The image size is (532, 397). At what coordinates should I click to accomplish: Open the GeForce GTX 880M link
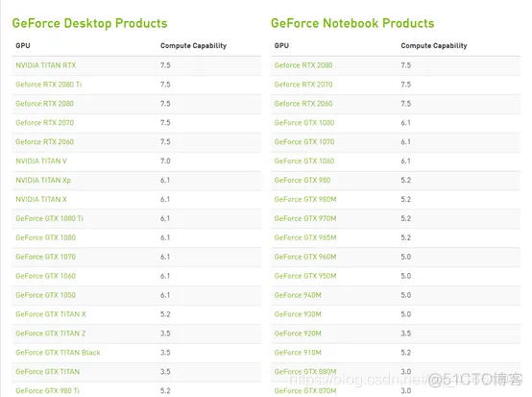pos(305,372)
